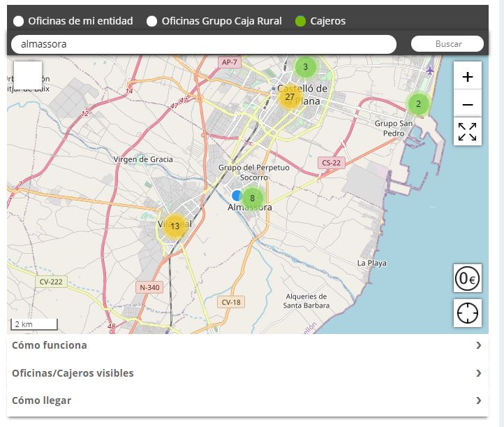Viewport: 504px width, 427px height.
Task: Zoom out with the minus button
Action: pos(467,104)
